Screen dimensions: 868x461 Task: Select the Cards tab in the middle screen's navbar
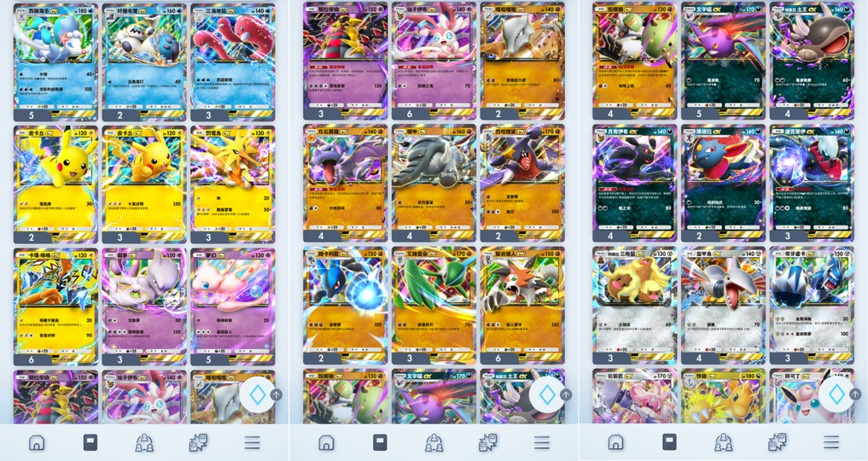[380, 442]
